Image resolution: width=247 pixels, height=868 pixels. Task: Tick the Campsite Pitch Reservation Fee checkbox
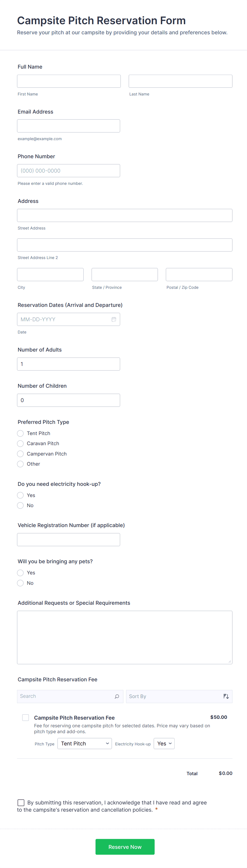(25, 717)
